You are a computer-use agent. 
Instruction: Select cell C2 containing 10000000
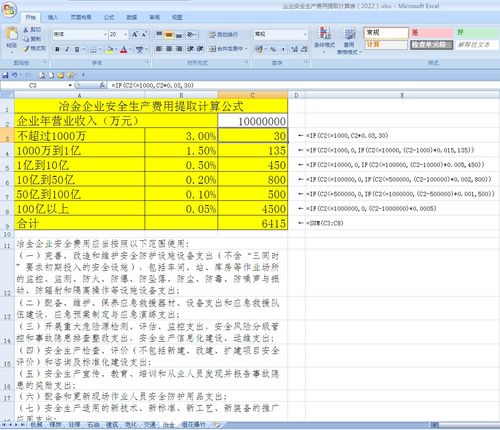tap(253, 121)
